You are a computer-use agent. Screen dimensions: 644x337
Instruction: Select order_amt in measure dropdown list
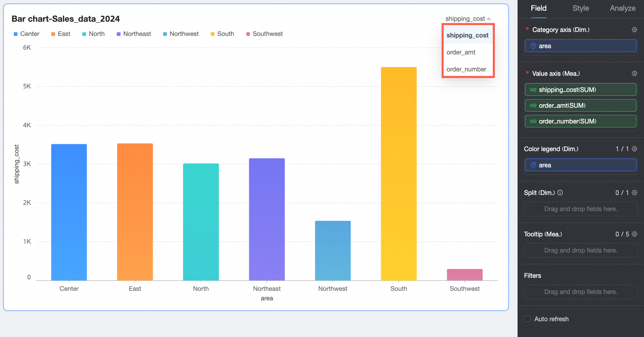(x=467, y=52)
